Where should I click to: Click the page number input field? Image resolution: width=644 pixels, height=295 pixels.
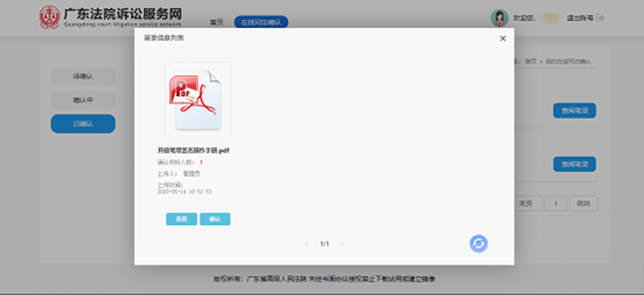556,204
